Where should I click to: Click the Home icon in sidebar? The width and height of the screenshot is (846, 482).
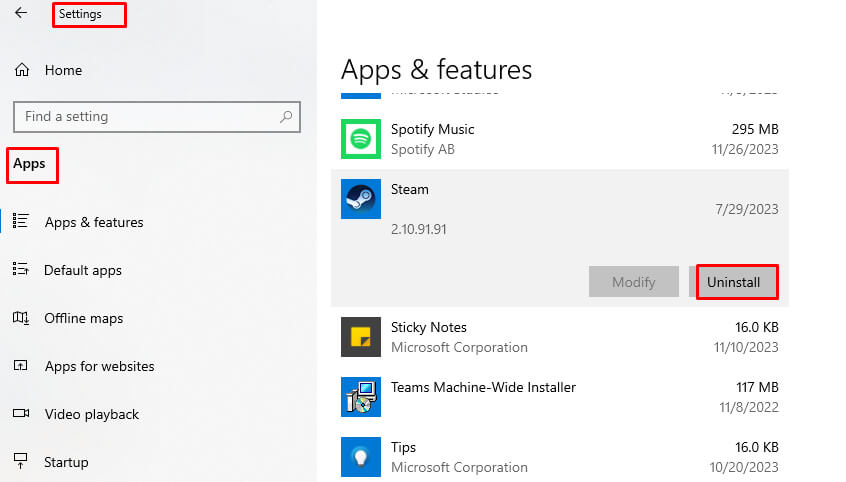coord(21,71)
